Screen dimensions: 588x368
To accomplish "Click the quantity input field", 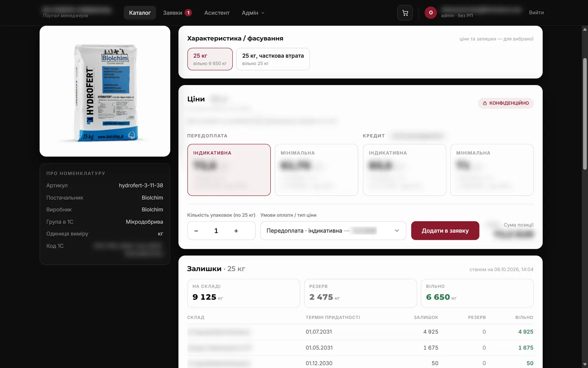I will click(216, 231).
